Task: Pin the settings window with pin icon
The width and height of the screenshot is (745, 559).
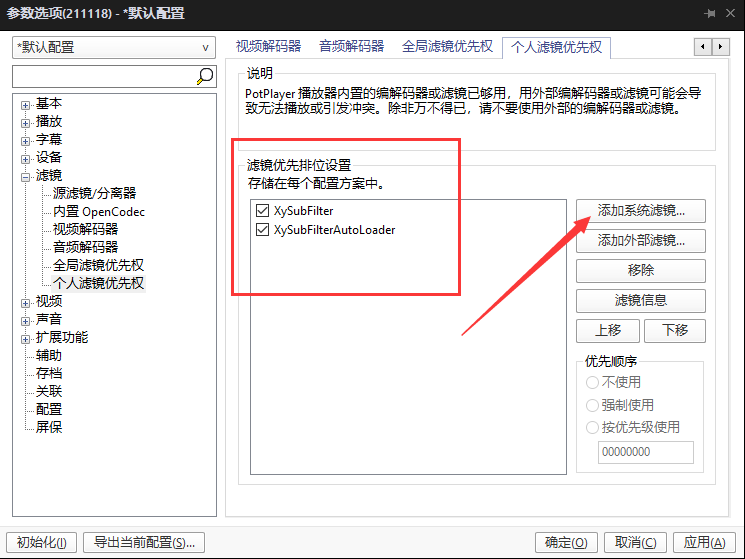Action: click(x=710, y=13)
